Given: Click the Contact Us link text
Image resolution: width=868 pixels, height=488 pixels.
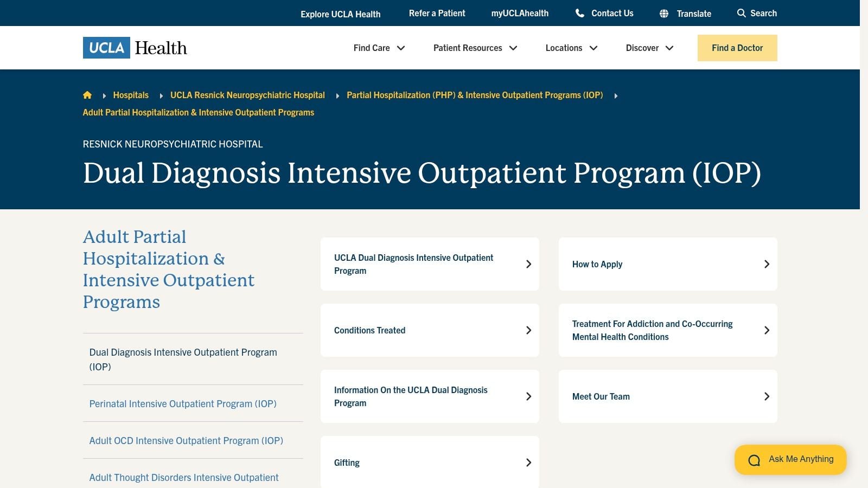Looking at the screenshot, I should (612, 13).
